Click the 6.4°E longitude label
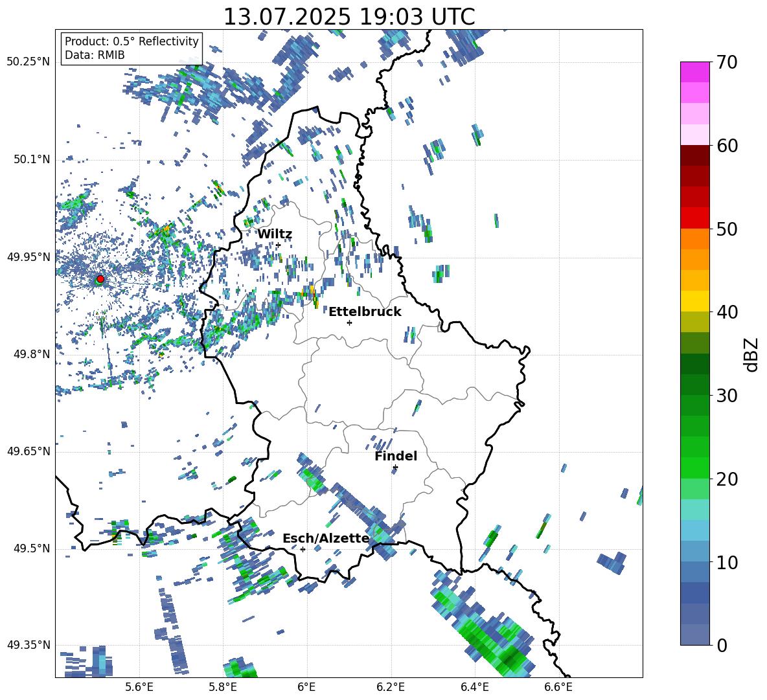This screenshot has height=700, width=767. pyautogui.click(x=474, y=687)
